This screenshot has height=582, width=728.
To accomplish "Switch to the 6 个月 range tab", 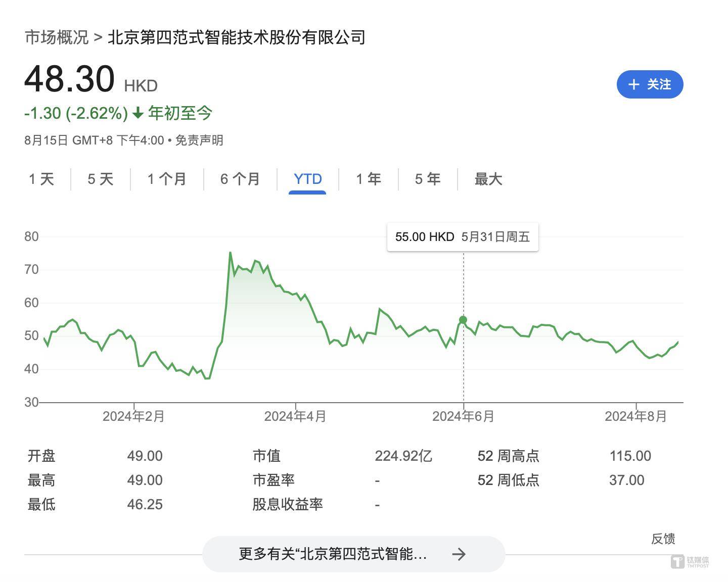I will (x=240, y=179).
